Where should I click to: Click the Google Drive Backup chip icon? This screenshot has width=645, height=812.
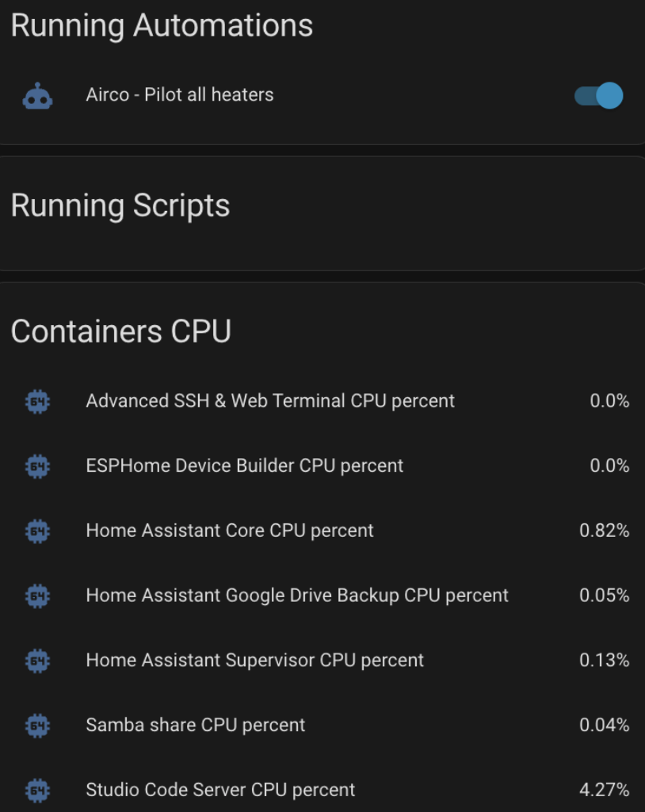click(37, 596)
